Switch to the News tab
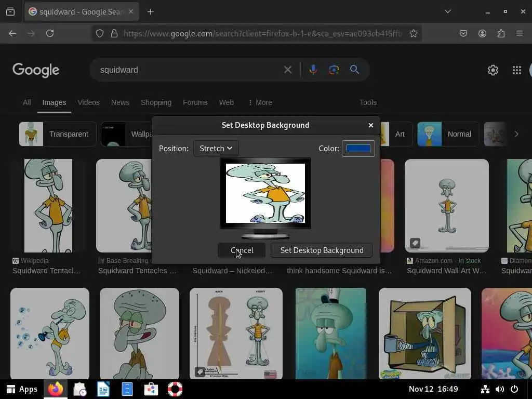 click(x=120, y=102)
